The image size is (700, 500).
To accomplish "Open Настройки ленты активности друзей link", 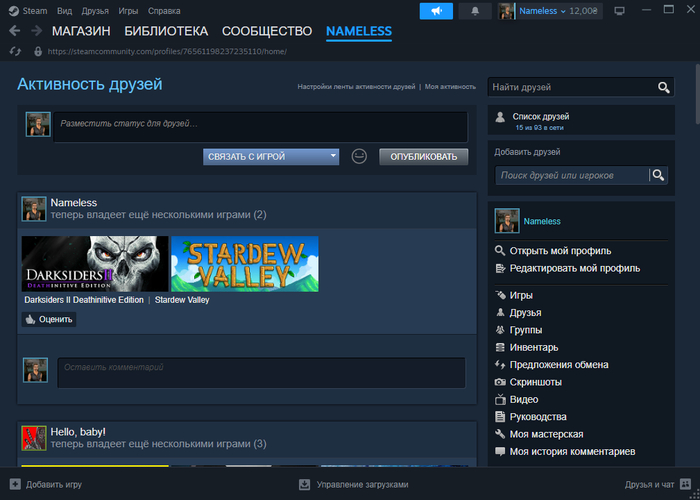I will click(x=356, y=87).
